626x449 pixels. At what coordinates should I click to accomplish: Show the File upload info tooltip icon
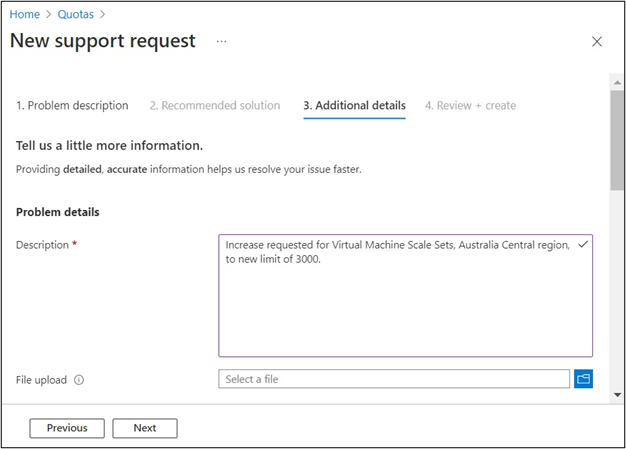tap(79, 380)
